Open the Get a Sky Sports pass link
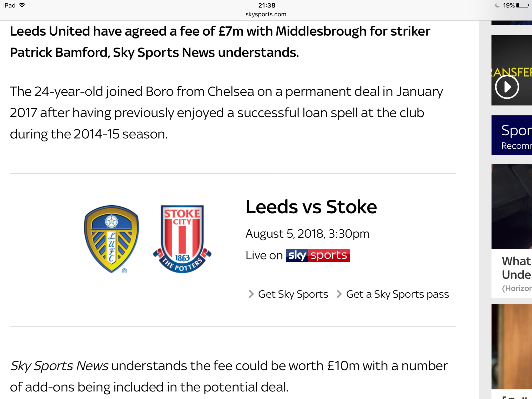 click(x=397, y=294)
